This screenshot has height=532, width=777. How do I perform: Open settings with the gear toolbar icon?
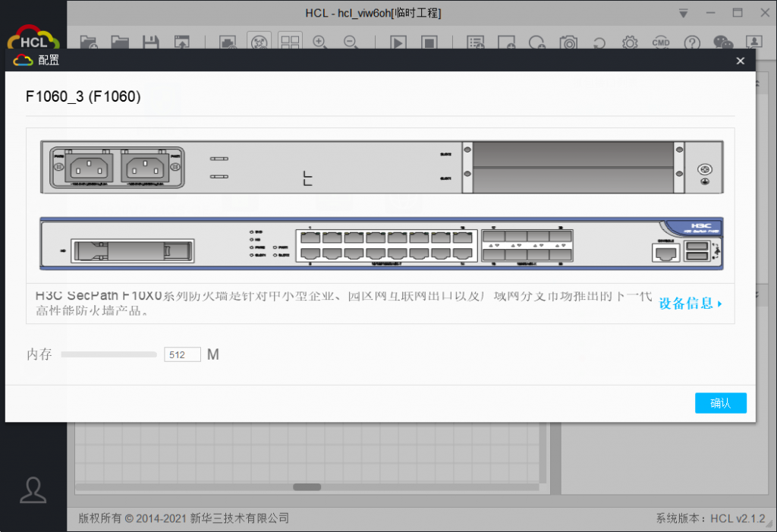point(630,42)
